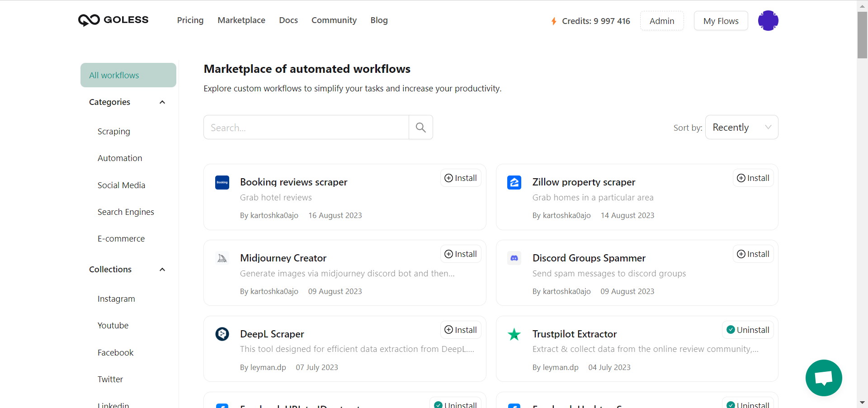The width and height of the screenshot is (868, 408).
Task: Click the Goless logo icon
Action: click(x=89, y=20)
